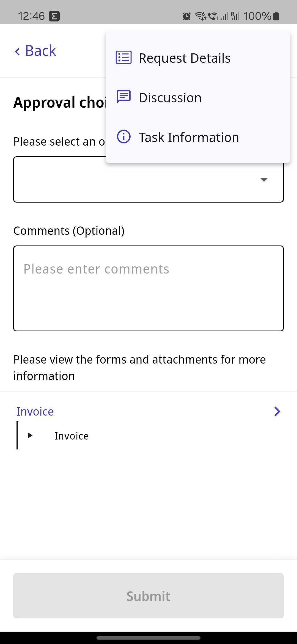
Task: Select Task Information menu entry
Action: [x=189, y=137]
